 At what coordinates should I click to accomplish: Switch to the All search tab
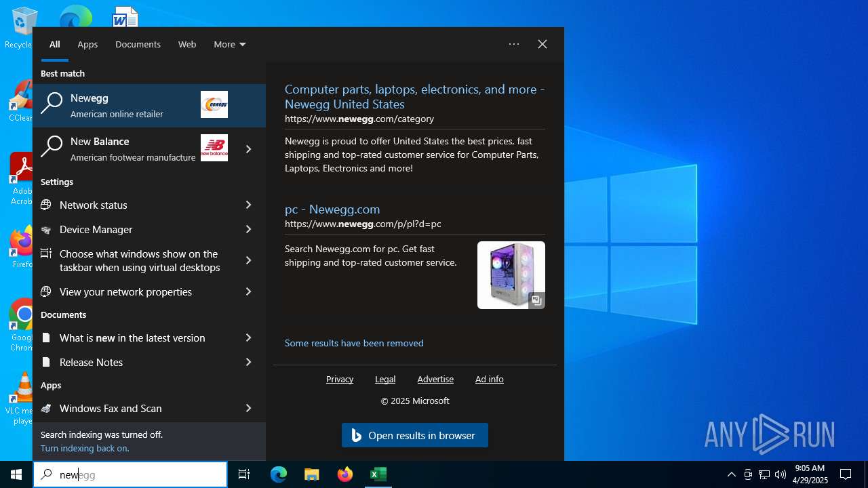click(x=55, y=44)
